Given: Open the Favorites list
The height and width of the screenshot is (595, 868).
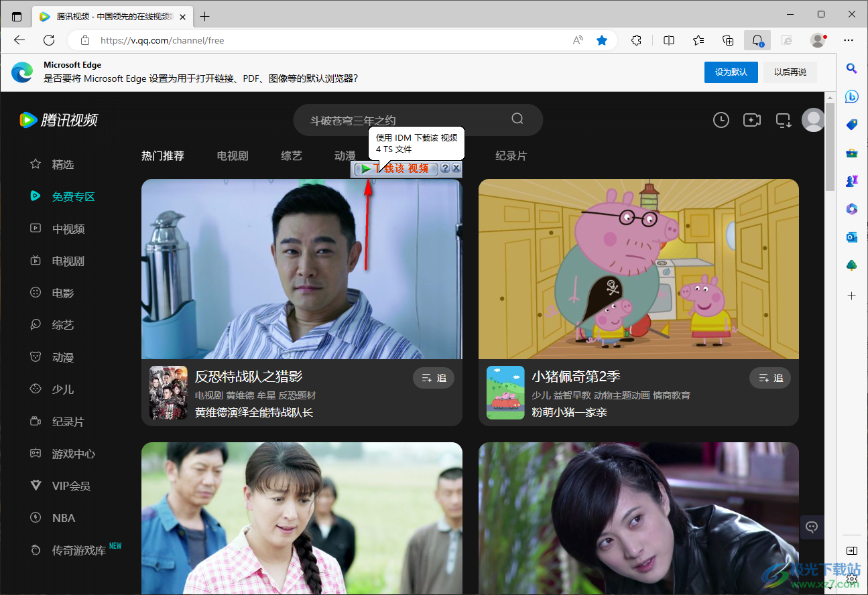Looking at the screenshot, I should tap(698, 40).
